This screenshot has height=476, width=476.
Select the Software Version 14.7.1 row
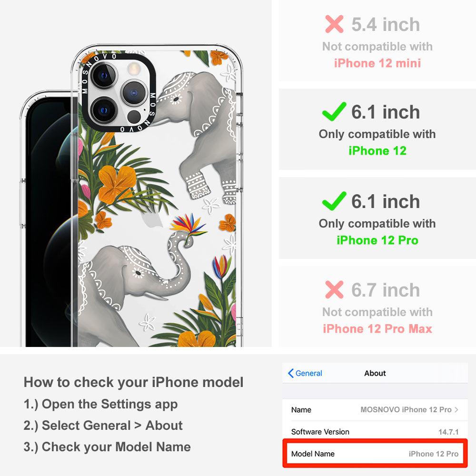[x=375, y=432]
